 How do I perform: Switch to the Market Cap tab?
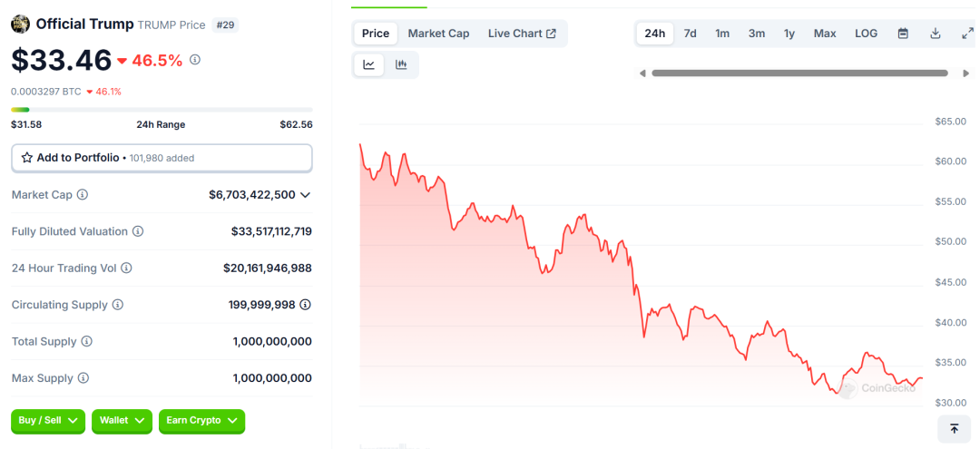tap(438, 34)
